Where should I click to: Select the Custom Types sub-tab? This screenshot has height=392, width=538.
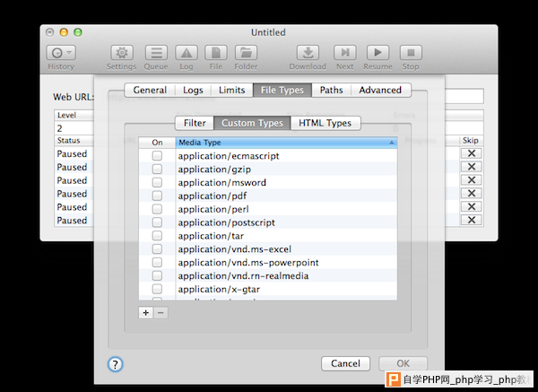pyautogui.click(x=252, y=123)
